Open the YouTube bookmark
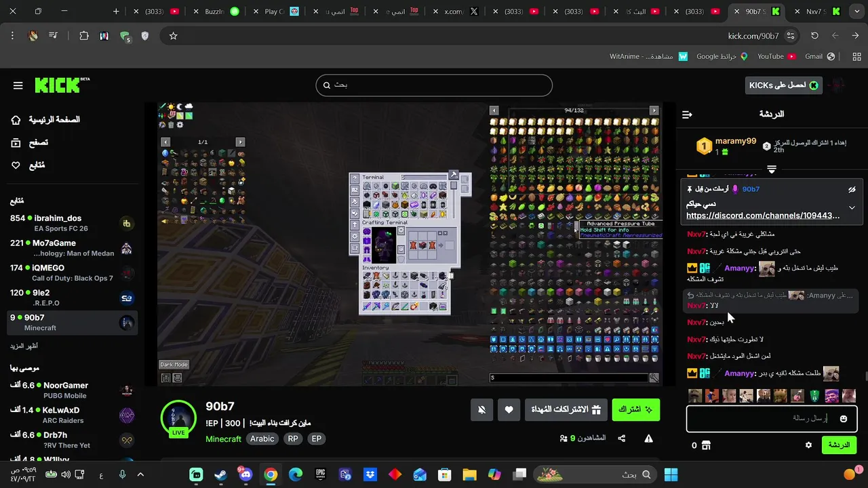 [x=777, y=56]
